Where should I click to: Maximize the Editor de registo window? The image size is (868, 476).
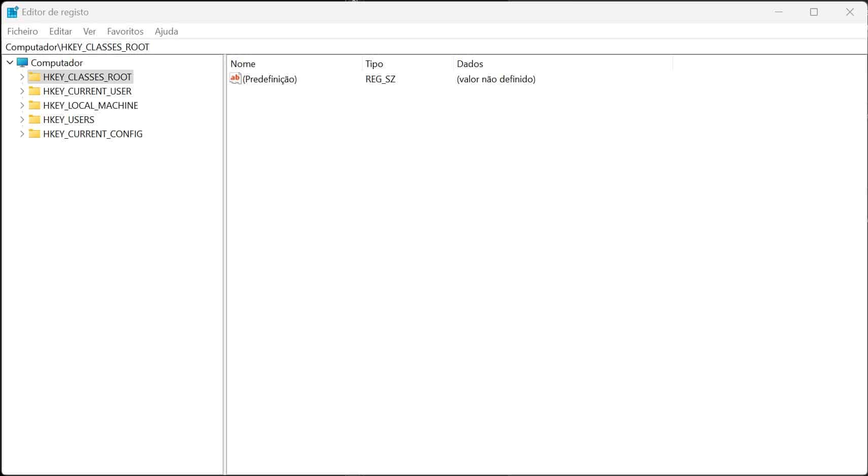coord(814,12)
